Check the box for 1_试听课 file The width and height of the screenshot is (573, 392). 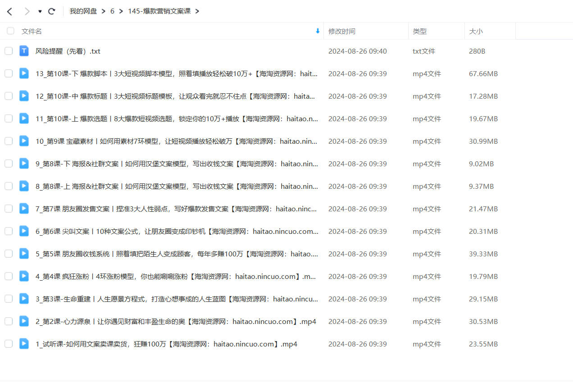(x=9, y=344)
